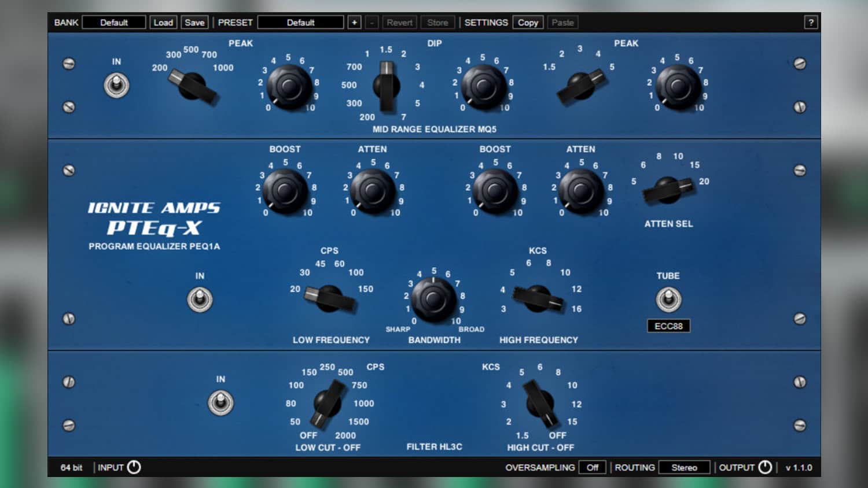This screenshot has height=488, width=868.
Task: Click the BANDWIDTH knob
Action: [433, 299]
